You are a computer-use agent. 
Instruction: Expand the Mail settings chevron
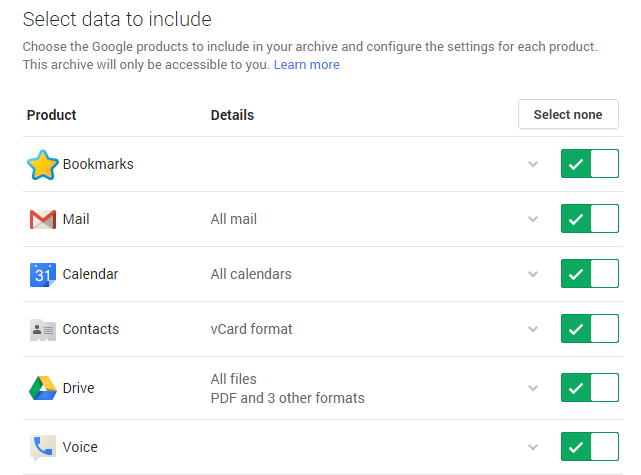533,220
